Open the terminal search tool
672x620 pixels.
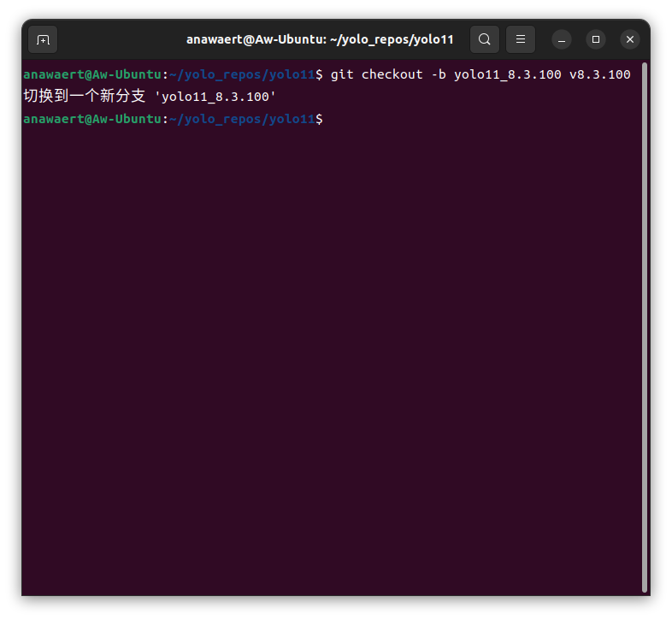pos(484,39)
